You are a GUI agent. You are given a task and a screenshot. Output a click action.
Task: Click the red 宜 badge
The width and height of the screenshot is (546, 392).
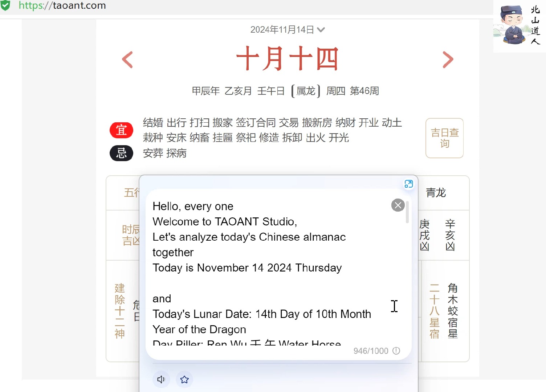[x=121, y=130]
